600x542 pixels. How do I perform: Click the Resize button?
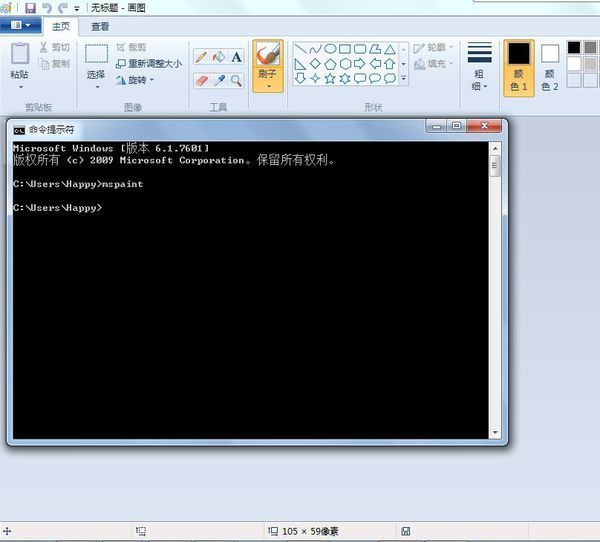coord(148,63)
